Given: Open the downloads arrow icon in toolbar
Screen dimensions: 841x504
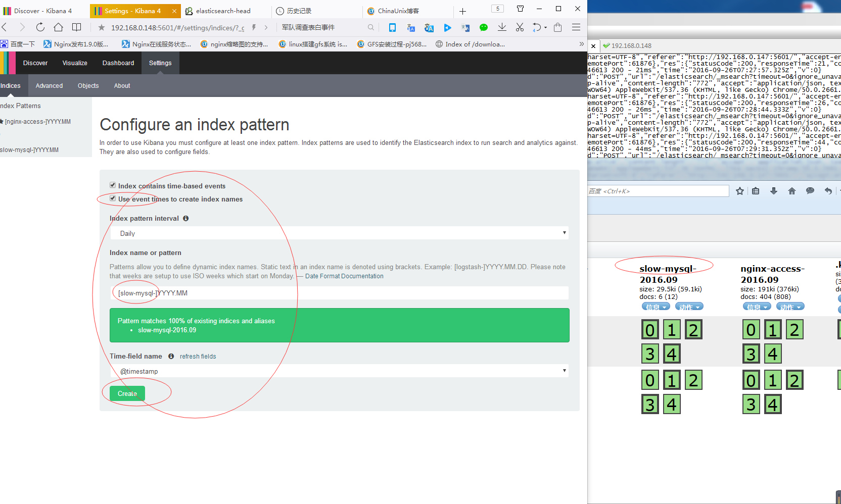Looking at the screenshot, I should point(502,27).
